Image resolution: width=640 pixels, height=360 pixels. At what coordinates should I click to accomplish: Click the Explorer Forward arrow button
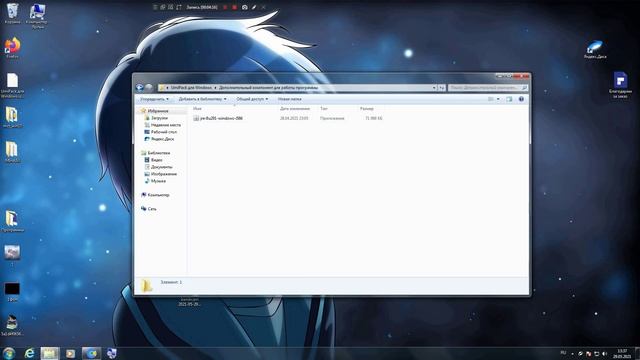pyautogui.click(x=149, y=87)
